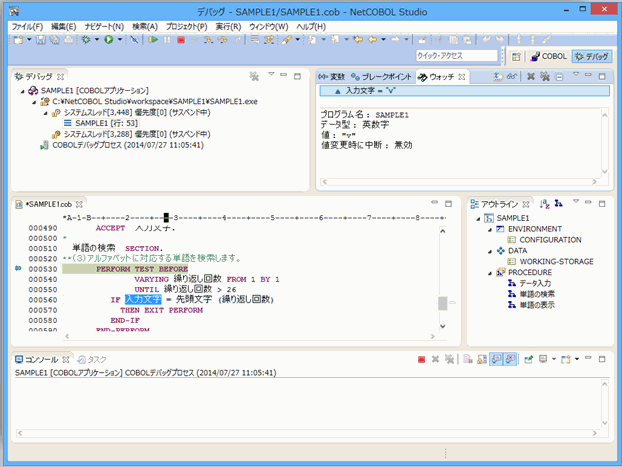Click the Last Edit Location arrow icon
This screenshot has height=467, width=622.
pos(358,40)
